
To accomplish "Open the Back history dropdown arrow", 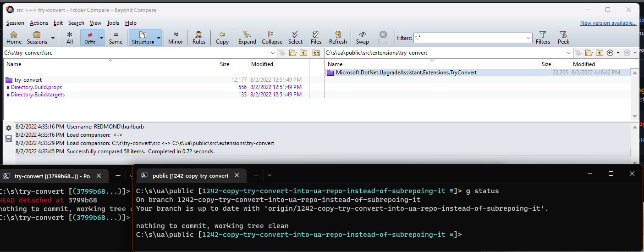I will click(618, 53).
